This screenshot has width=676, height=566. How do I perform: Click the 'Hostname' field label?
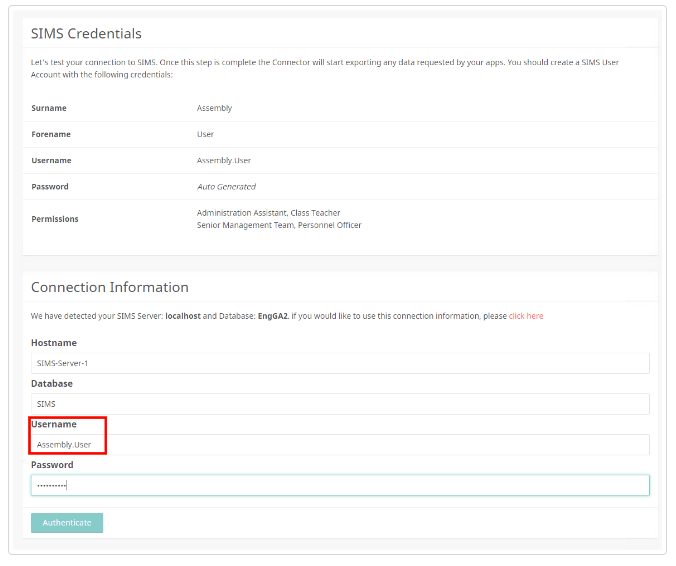click(x=54, y=343)
